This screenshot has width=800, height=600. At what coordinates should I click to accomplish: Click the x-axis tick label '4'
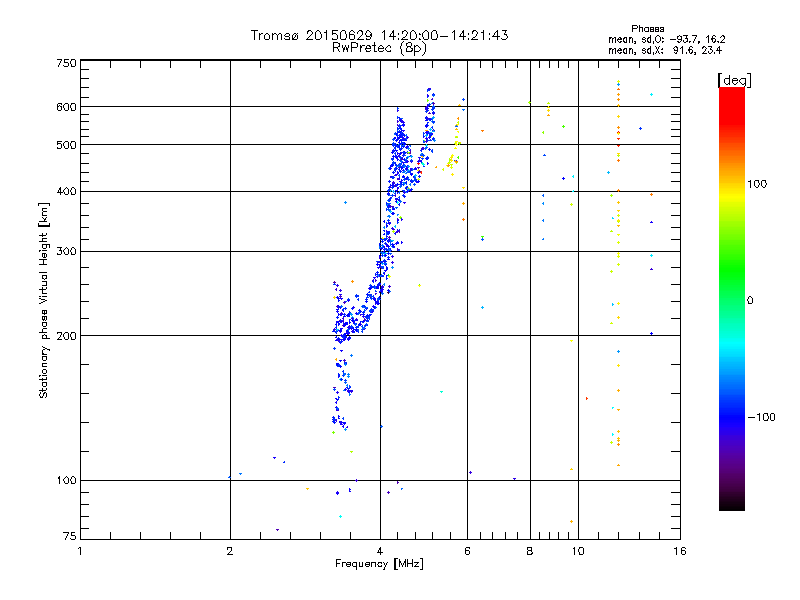[x=380, y=551]
